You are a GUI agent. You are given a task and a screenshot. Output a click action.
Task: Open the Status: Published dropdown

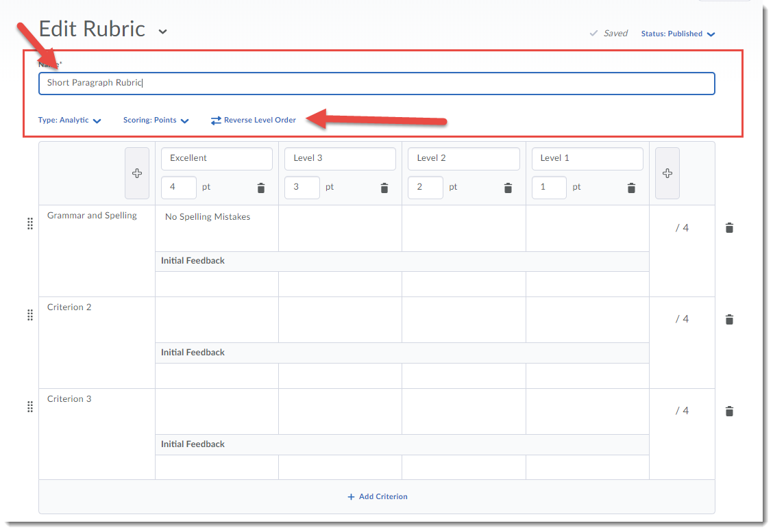click(678, 33)
